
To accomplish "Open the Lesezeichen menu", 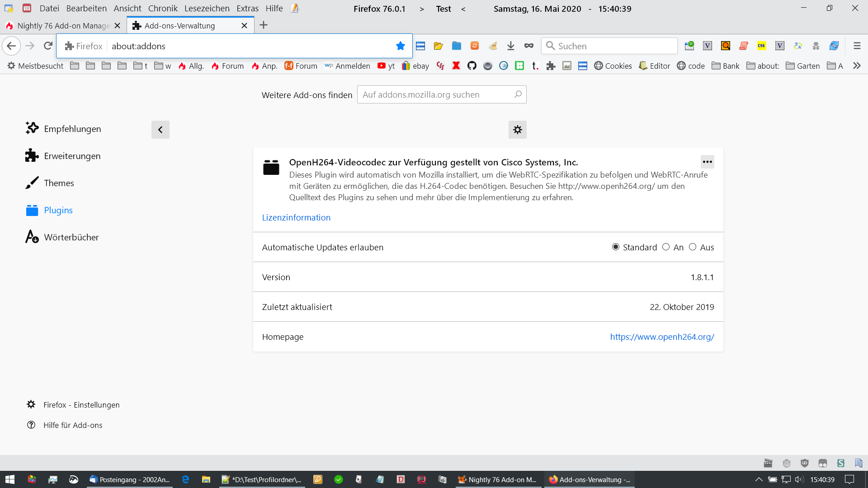I will click(207, 9).
